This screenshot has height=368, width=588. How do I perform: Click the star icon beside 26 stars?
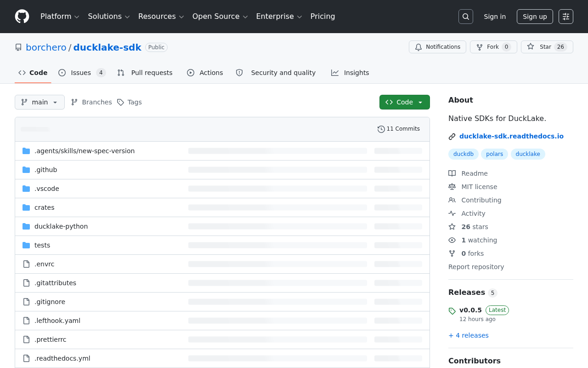pos(452,227)
